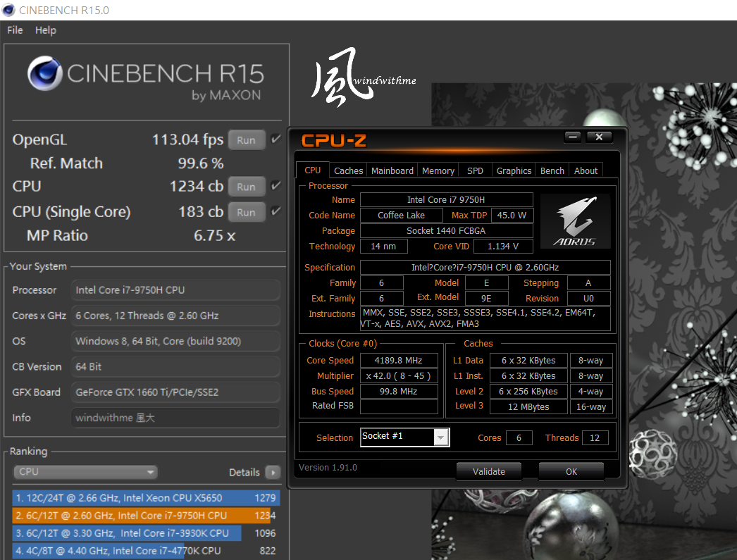The height and width of the screenshot is (560, 737).
Task: Click the Core VID value 1.134 V
Action: pyautogui.click(x=503, y=246)
